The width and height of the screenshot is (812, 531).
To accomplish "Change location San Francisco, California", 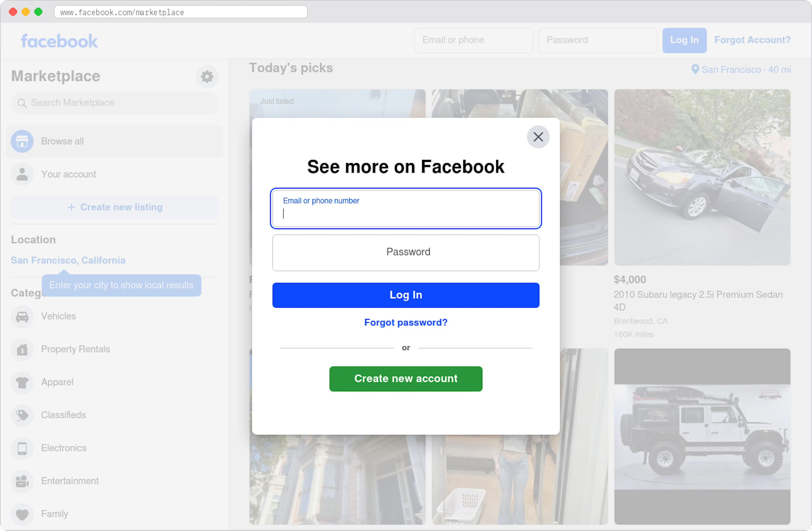I will 68,260.
